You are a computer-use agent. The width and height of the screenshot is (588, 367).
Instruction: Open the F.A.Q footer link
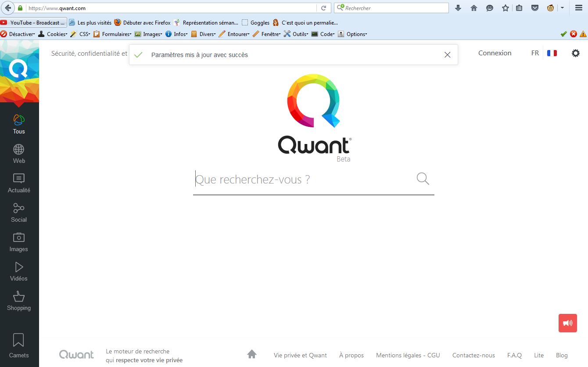tap(515, 355)
